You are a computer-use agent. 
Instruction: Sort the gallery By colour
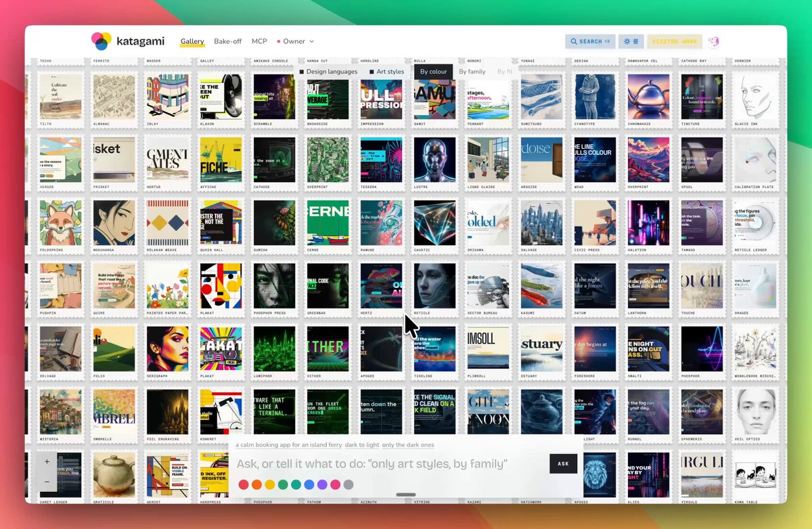point(434,72)
